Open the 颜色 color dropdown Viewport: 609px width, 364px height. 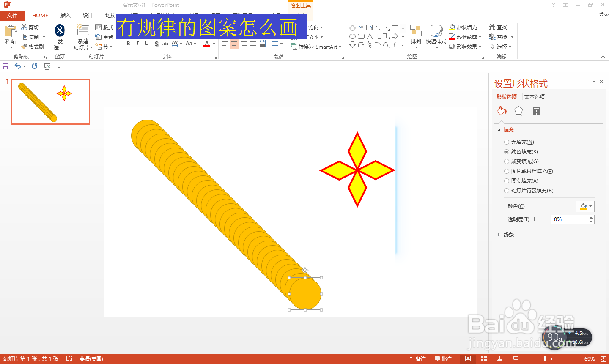click(x=585, y=206)
